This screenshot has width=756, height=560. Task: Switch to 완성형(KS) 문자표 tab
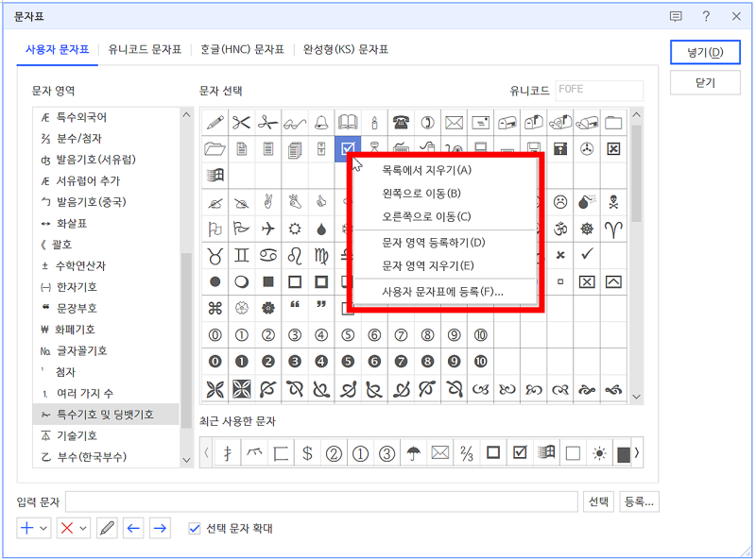[346, 50]
